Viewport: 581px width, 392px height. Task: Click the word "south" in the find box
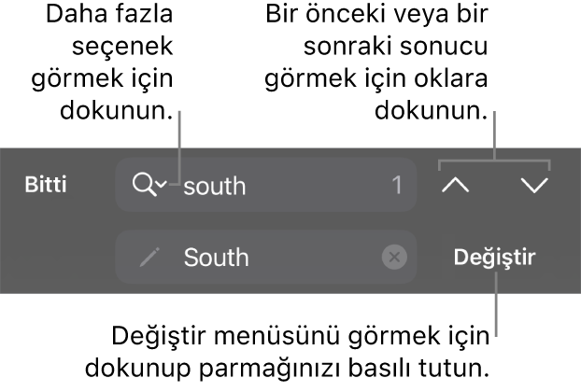point(215,186)
